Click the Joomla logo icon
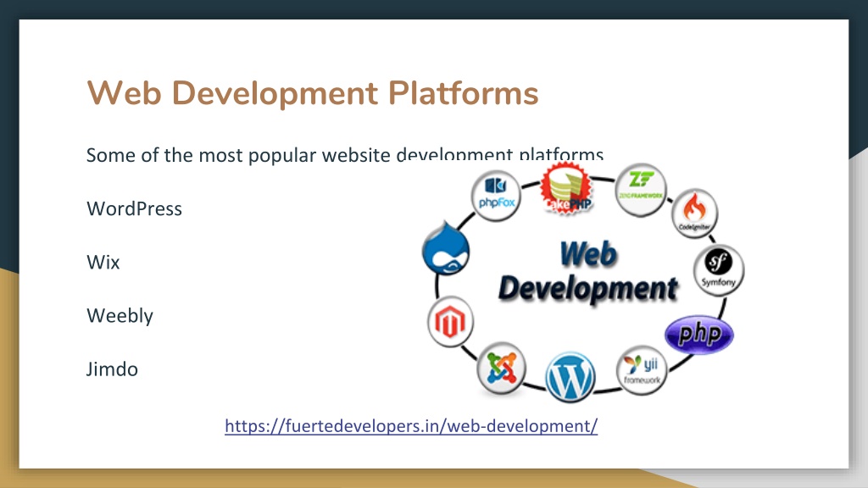The image size is (868, 488). pyautogui.click(x=501, y=368)
